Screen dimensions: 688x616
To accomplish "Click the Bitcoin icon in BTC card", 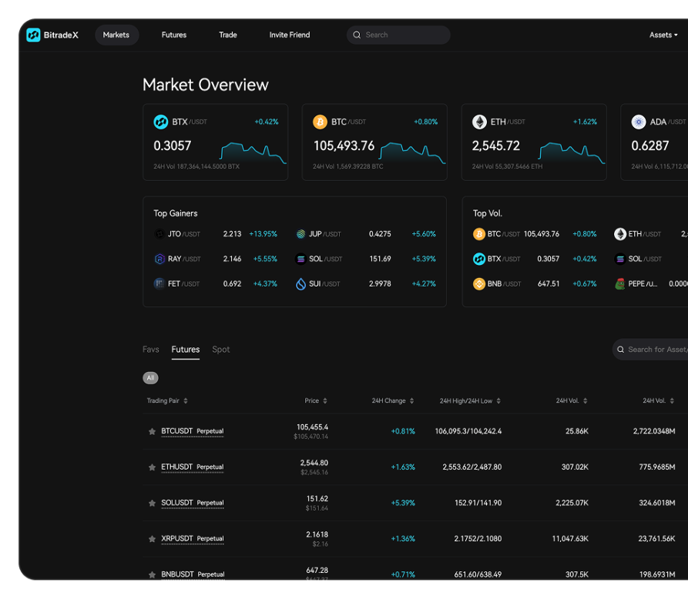I will (x=320, y=122).
